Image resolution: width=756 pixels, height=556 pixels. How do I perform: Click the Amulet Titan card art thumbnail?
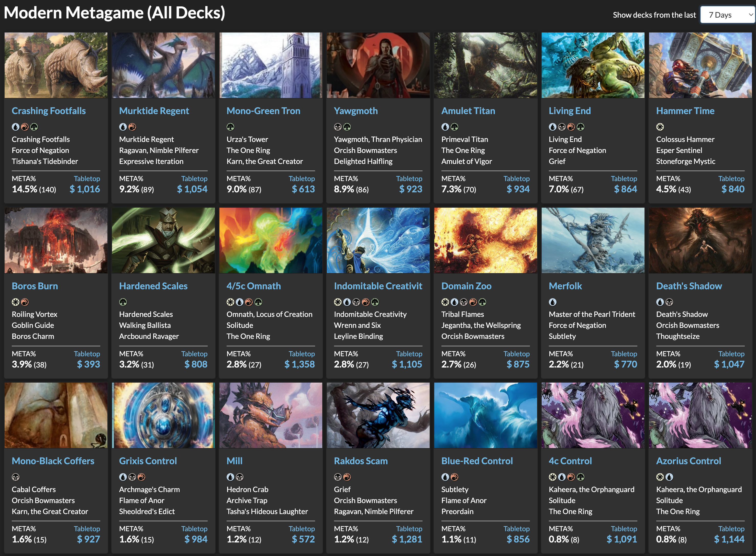pyautogui.click(x=485, y=65)
